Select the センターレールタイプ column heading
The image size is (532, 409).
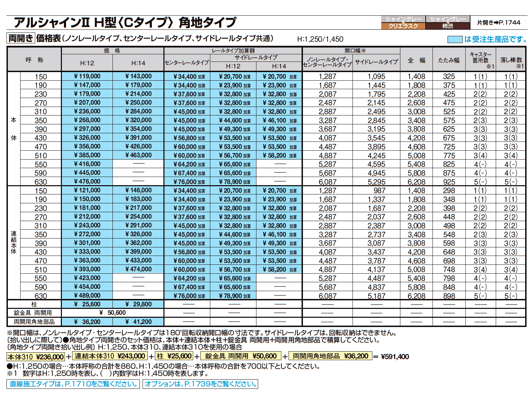(187, 62)
